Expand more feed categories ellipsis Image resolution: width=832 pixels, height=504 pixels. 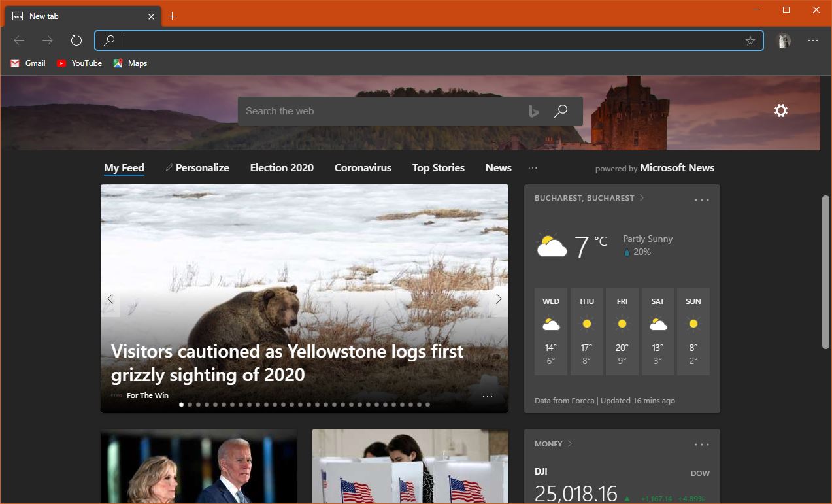[533, 168]
